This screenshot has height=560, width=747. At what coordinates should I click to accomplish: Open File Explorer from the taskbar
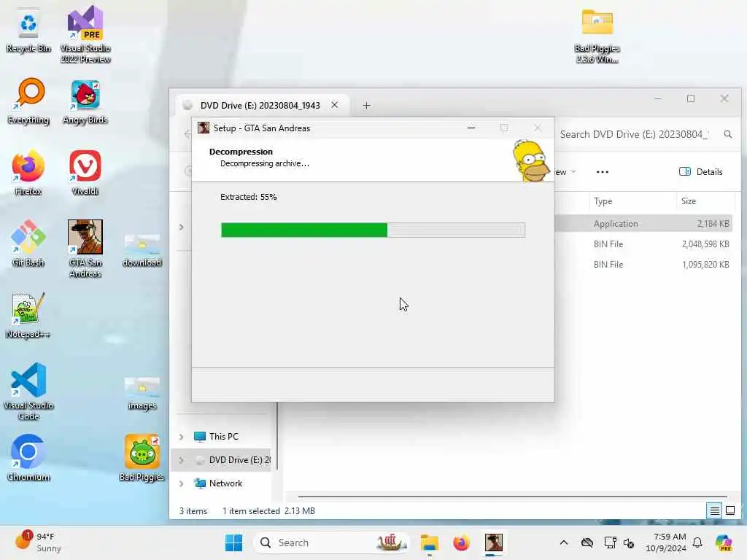(x=429, y=542)
